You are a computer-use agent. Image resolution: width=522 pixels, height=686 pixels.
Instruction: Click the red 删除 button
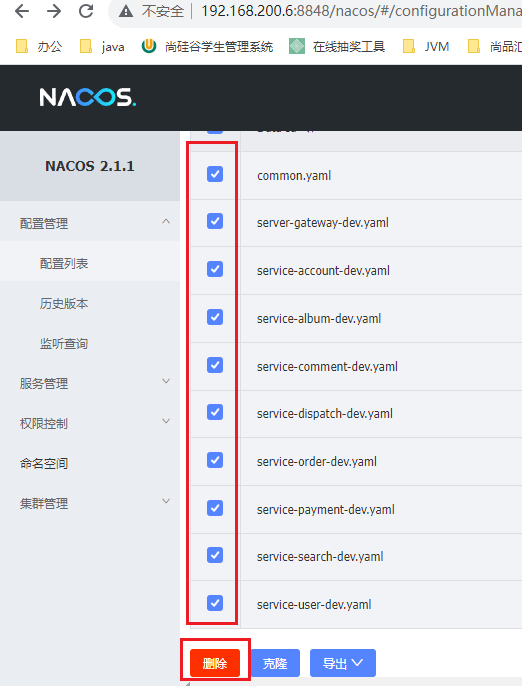tap(215, 663)
